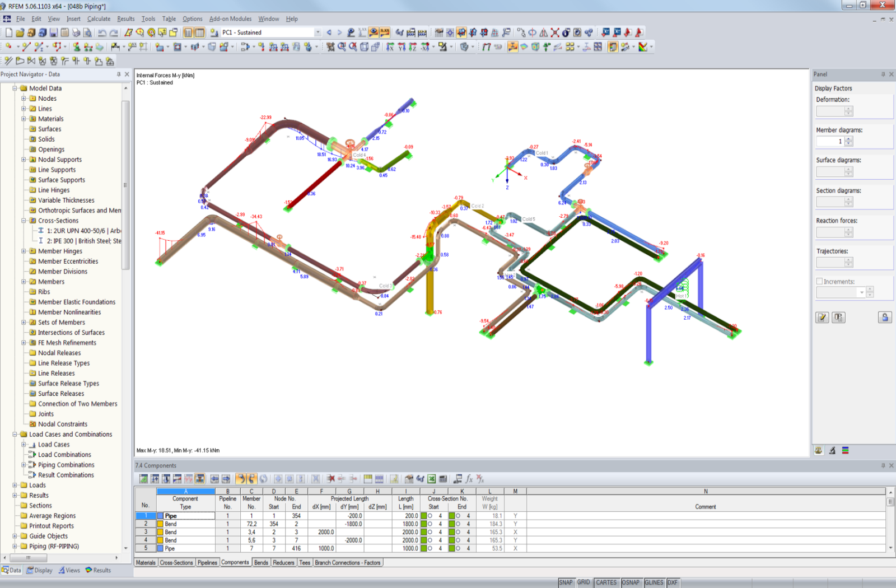This screenshot has height=588, width=896.
Task: Toggle GLINES in the status bar
Action: [x=654, y=582]
